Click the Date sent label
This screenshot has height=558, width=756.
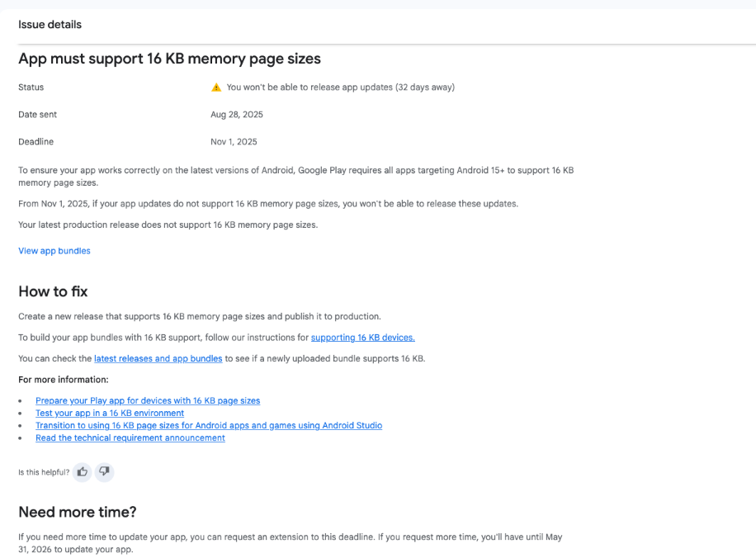tap(38, 115)
